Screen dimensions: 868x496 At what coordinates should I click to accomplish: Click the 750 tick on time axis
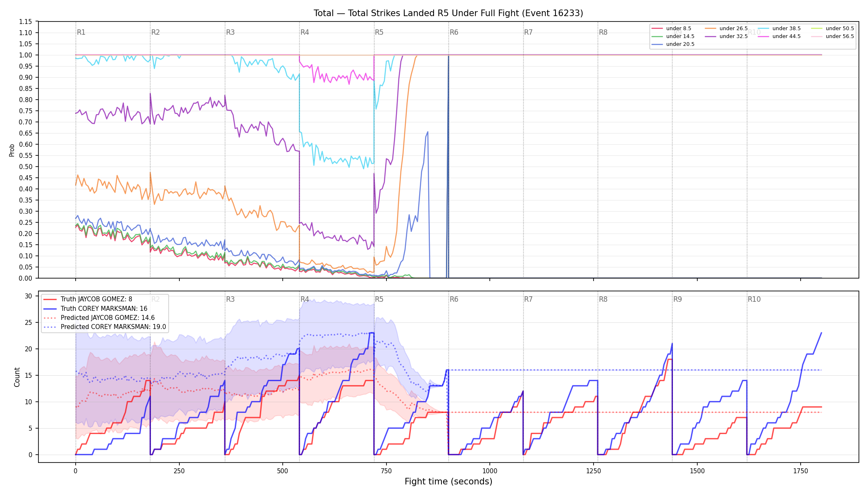(x=386, y=471)
